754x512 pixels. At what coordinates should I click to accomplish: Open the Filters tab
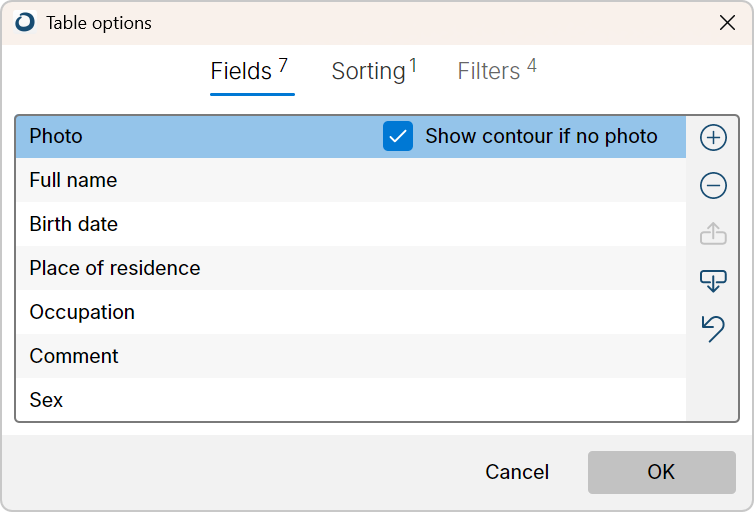(x=497, y=71)
